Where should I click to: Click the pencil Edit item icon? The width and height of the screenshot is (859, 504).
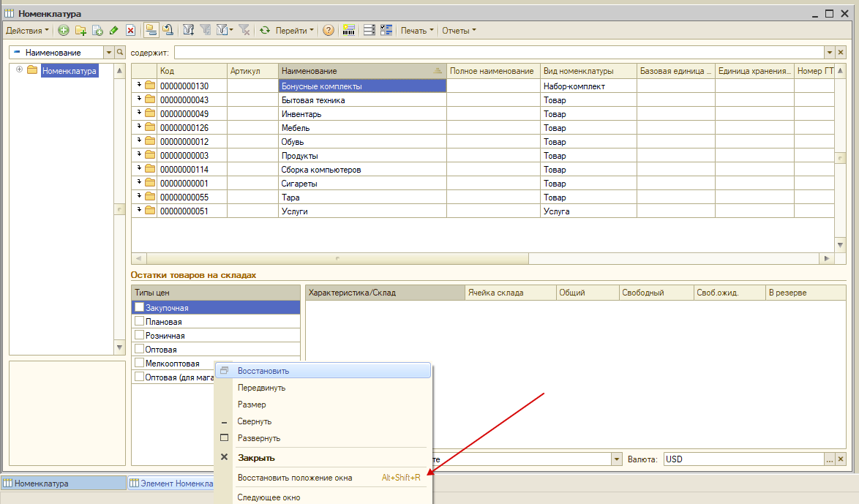[x=113, y=31]
